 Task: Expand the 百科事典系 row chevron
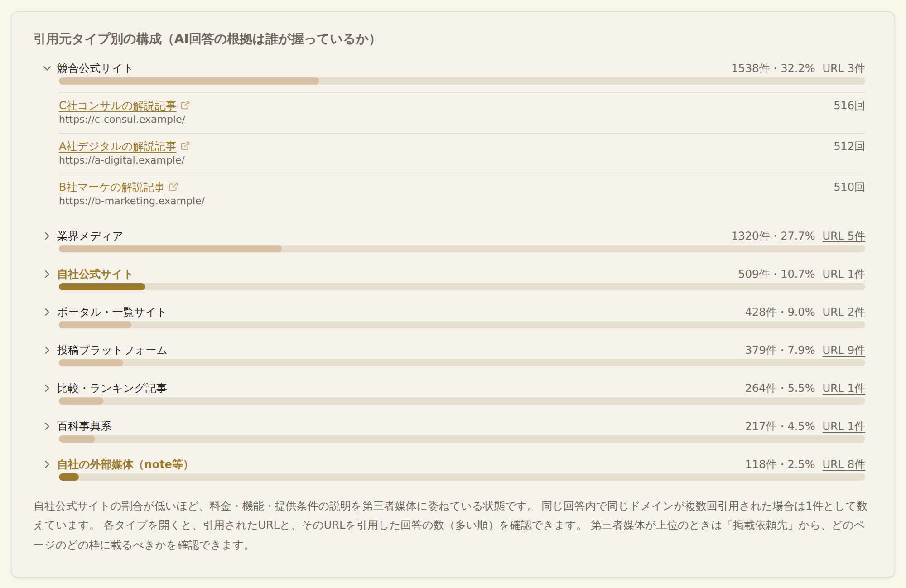click(47, 426)
